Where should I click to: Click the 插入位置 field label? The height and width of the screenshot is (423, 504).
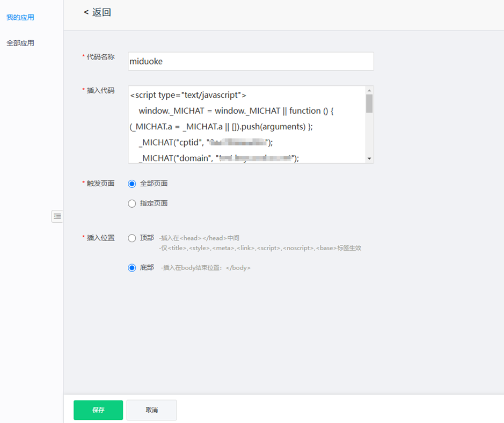pyautogui.click(x=100, y=238)
